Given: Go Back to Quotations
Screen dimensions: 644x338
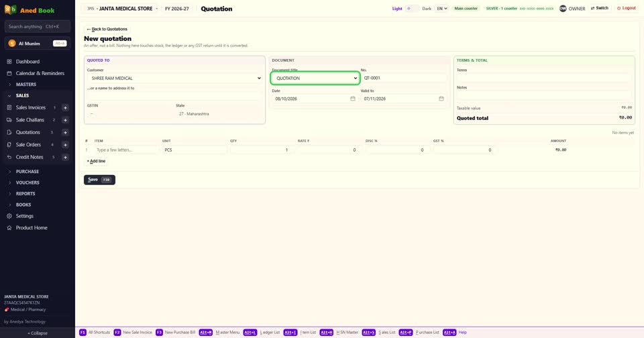Looking at the screenshot, I should [107, 29].
